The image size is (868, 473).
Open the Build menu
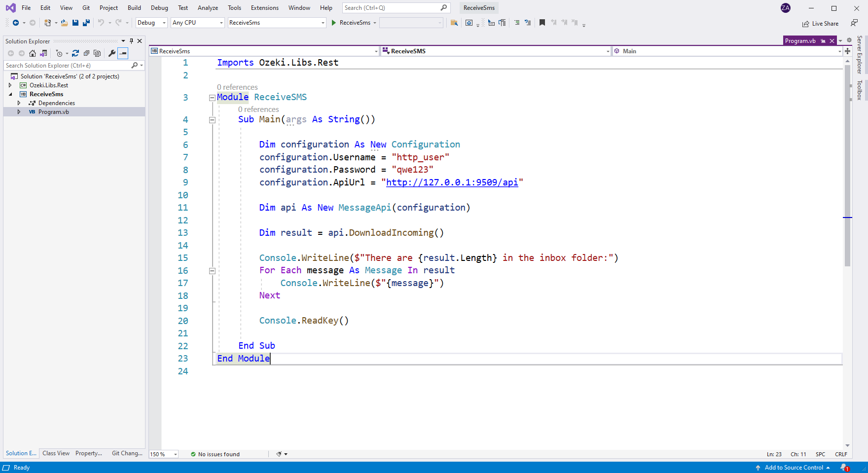pos(134,8)
